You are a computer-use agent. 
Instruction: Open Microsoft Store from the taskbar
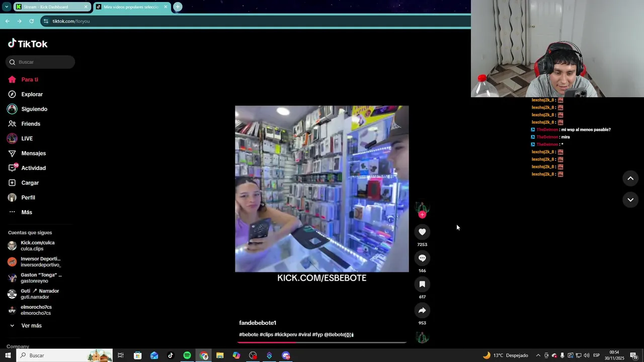point(137,355)
